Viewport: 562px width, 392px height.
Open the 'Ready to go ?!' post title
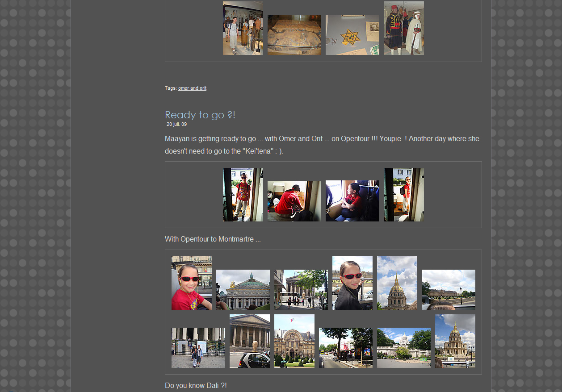pos(200,115)
